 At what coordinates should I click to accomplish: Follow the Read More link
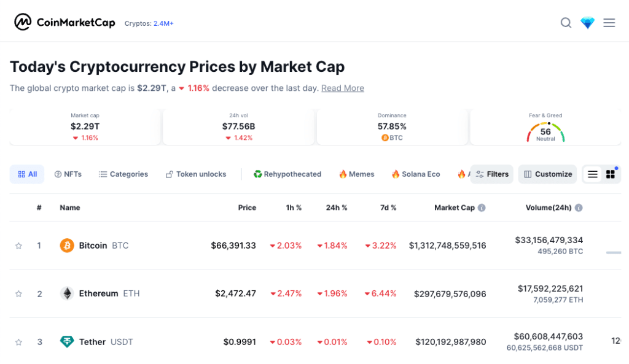click(343, 88)
